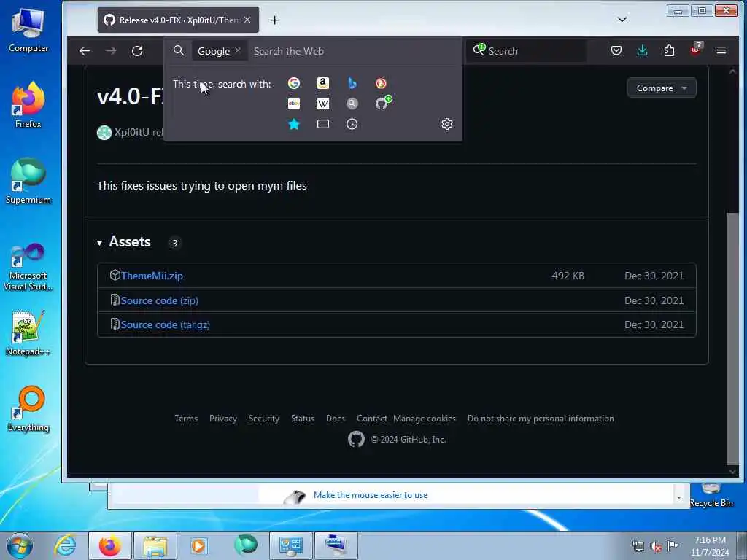747x560 pixels.
Task: Click the page vertical scrollbar thumb
Action: coord(732,338)
